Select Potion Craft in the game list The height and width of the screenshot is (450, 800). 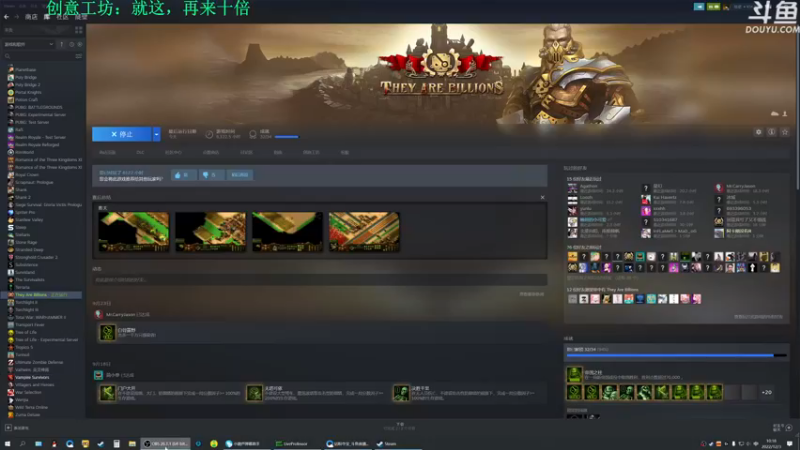[27, 100]
